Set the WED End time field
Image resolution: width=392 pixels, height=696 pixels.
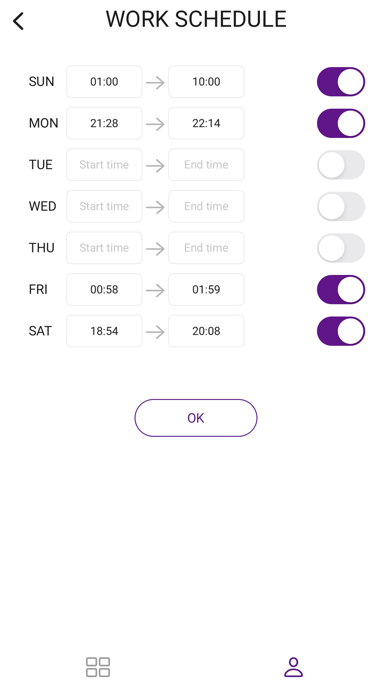coord(206,206)
